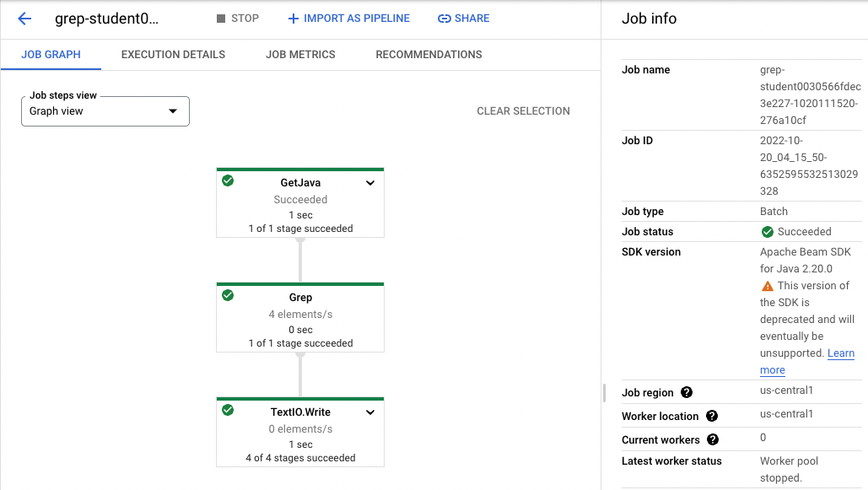Click the green check icon on Grep
Screen dimensions: 868x490
point(228,295)
